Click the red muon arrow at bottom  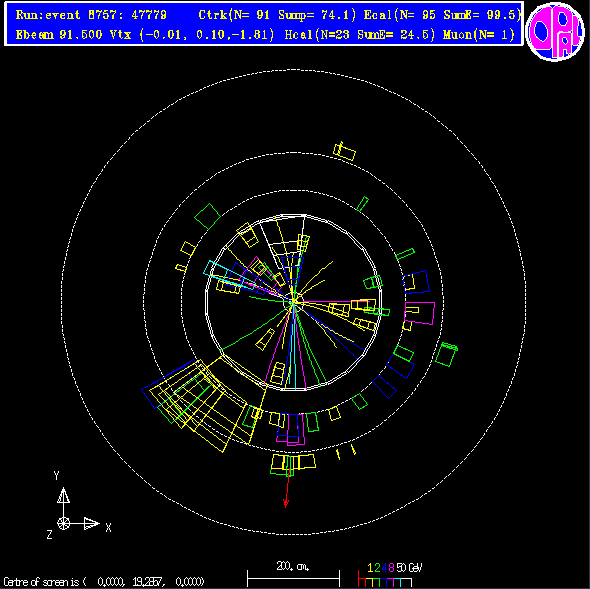click(287, 489)
